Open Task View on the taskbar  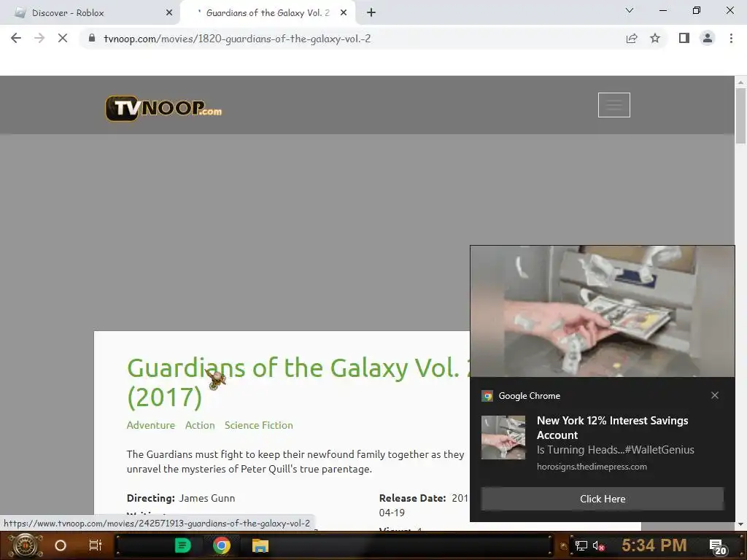point(96,545)
